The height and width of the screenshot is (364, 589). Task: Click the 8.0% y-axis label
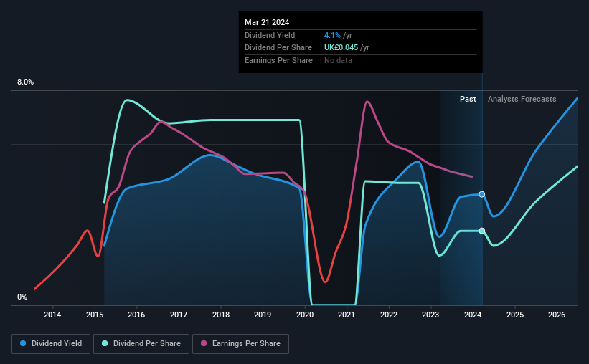[x=25, y=82]
